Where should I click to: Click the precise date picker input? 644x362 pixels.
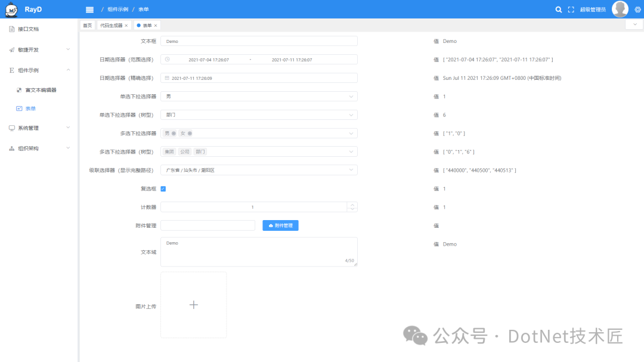point(259,78)
